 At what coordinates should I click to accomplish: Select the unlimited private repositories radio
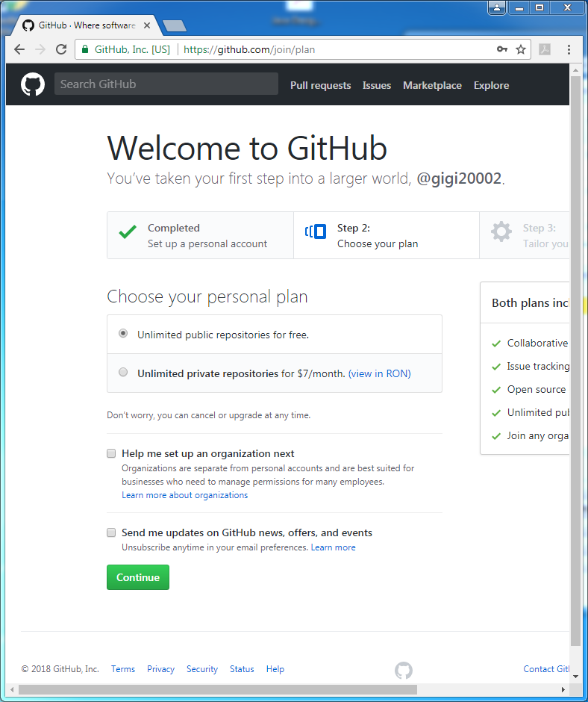point(123,372)
